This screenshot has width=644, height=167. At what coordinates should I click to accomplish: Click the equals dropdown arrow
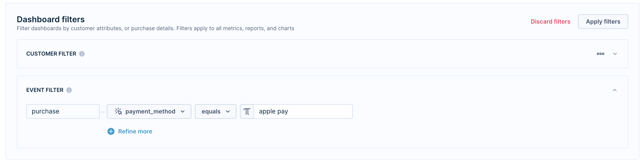(x=228, y=112)
